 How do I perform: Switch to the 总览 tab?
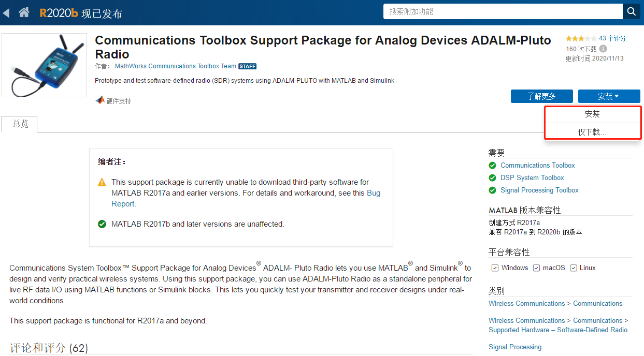(19, 124)
